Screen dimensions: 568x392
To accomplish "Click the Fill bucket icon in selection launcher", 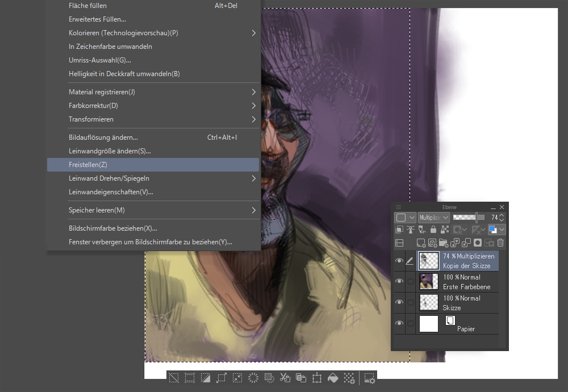I will tap(333, 378).
